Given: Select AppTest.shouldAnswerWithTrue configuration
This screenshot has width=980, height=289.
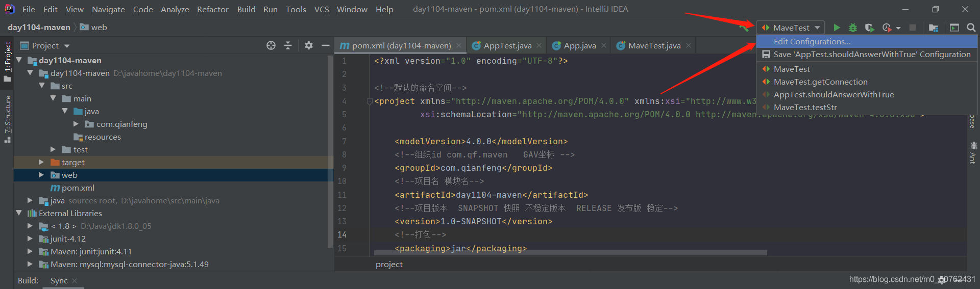Looking at the screenshot, I should click(867, 95).
